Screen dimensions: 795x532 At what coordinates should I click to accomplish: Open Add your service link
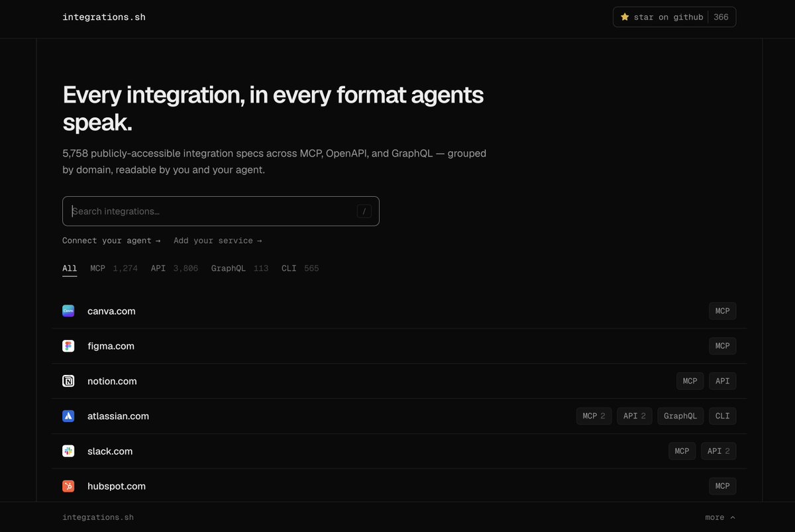pyautogui.click(x=218, y=240)
